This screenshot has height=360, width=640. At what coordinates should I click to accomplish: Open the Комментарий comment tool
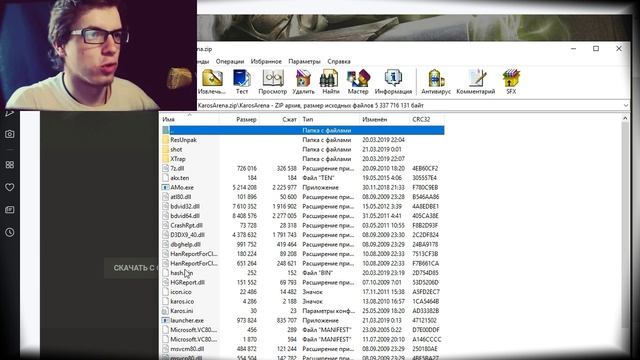pyautogui.click(x=476, y=79)
